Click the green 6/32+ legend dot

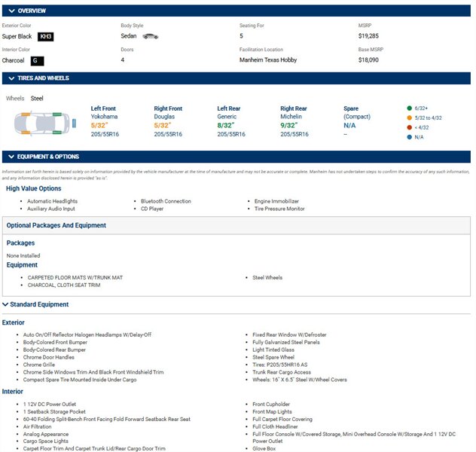(409, 108)
